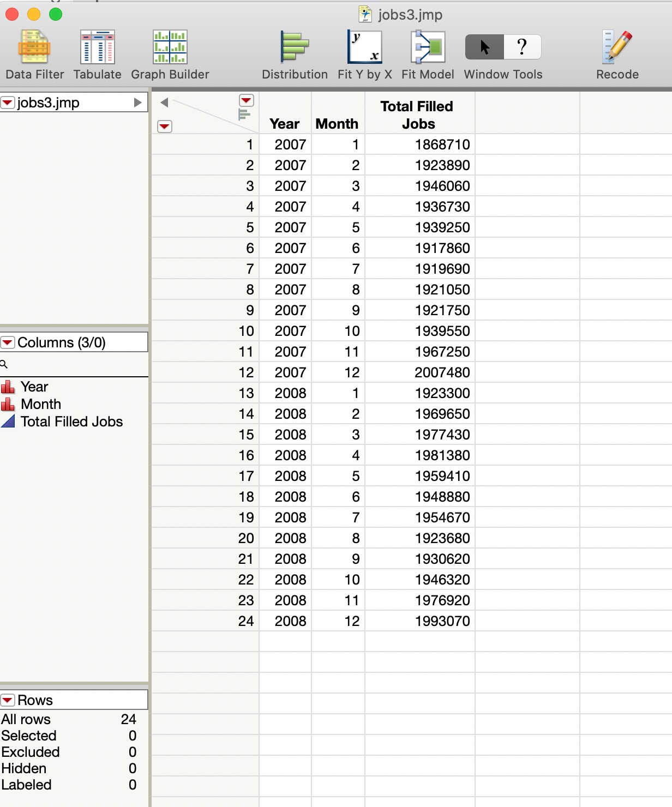The width and height of the screenshot is (672, 807).
Task: Open the jobs3.jmp table red triangle menu
Action: point(8,103)
